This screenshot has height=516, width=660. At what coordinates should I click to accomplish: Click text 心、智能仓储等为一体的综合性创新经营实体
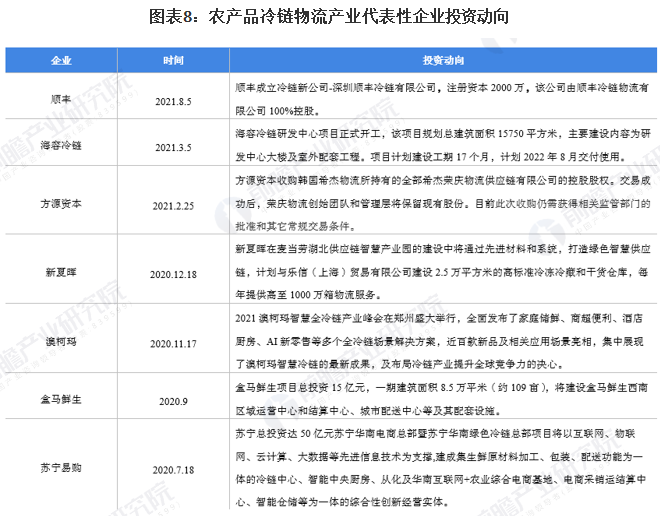[339, 502]
